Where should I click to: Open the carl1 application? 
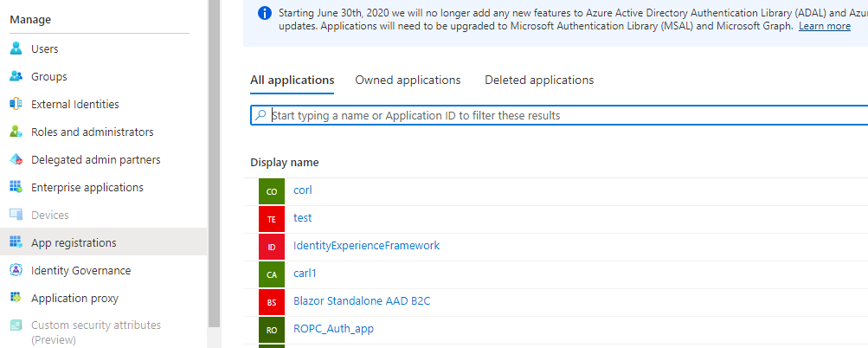(x=305, y=274)
